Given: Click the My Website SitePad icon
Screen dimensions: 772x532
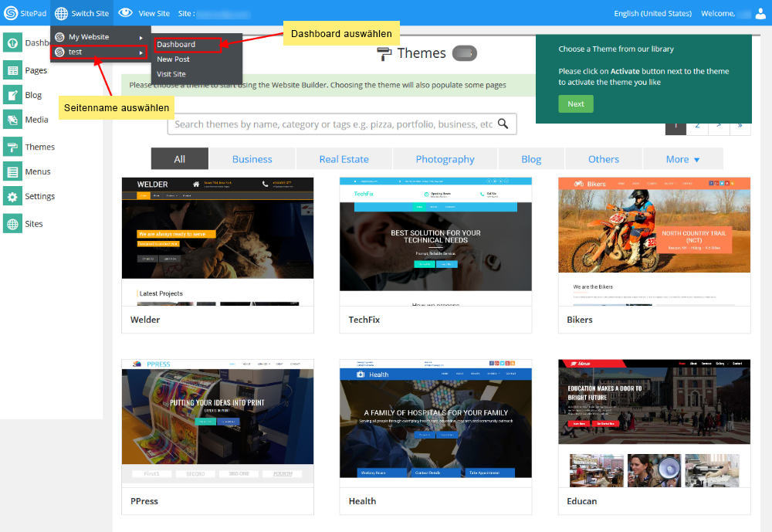Looking at the screenshot, I should pyautogui.click(x=60, y=37).
